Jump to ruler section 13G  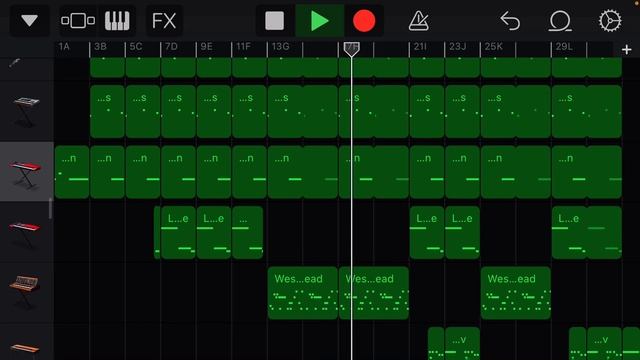(280, 47)
